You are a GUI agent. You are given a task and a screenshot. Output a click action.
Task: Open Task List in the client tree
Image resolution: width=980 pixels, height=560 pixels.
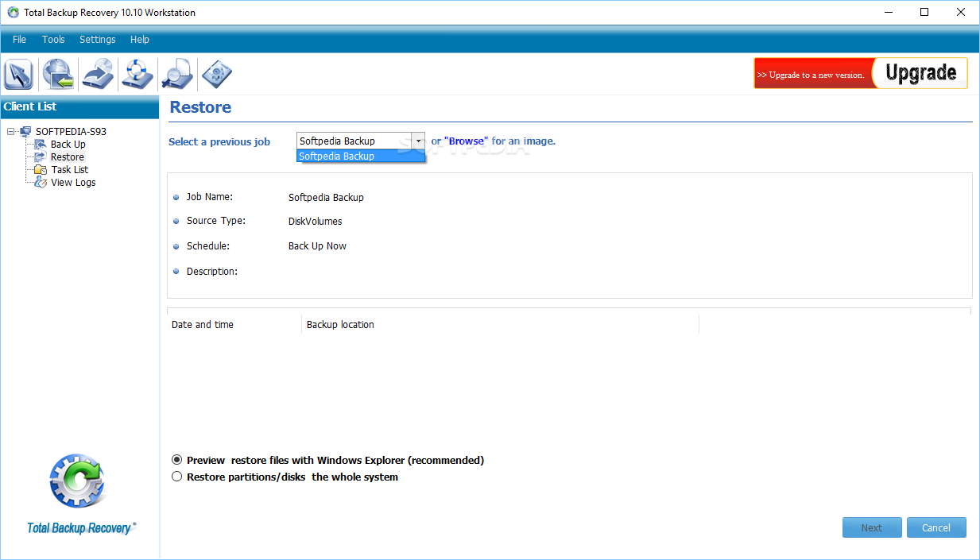coord(70,170)
